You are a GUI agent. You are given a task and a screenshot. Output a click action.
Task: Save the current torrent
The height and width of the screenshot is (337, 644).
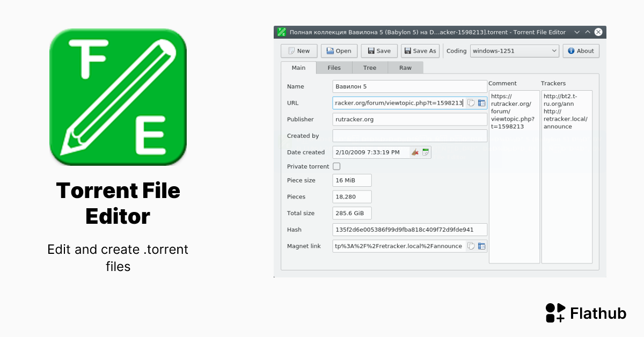[379, 50]
